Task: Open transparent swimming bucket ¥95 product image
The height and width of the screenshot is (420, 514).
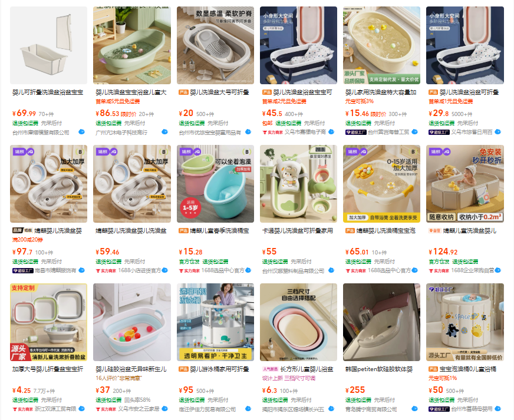Action: pyautogui.click(x=215, y=322)
